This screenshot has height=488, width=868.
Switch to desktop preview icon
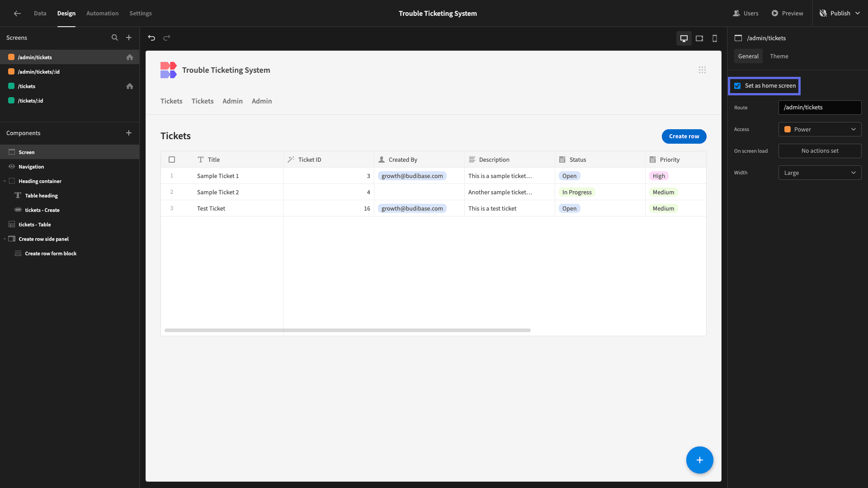tap(684, 38)
